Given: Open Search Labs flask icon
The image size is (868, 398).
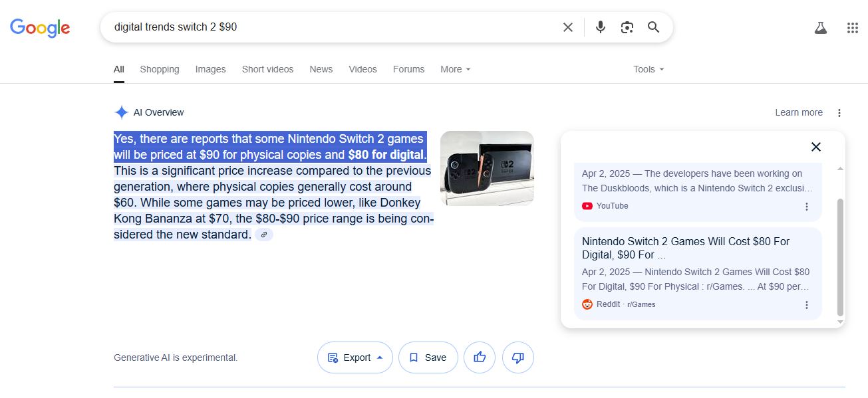Looking at the screenshot, I should (x=820, y=28).
